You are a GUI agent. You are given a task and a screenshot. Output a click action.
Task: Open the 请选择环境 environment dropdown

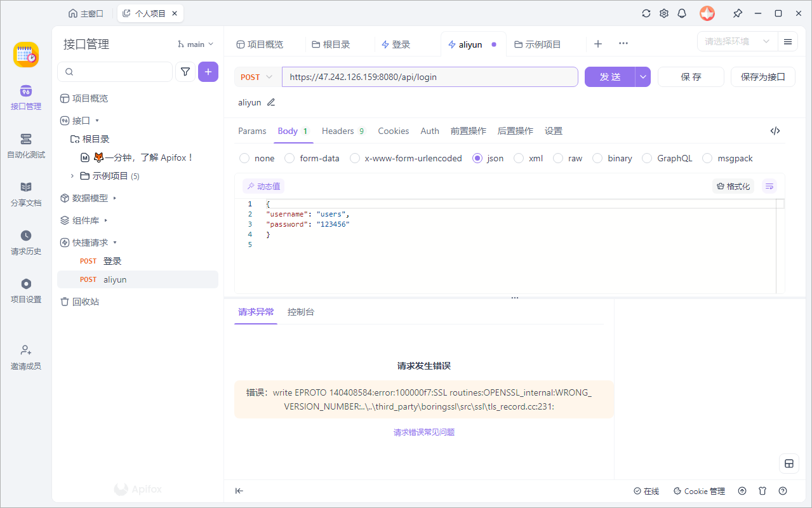pos(737,42)
